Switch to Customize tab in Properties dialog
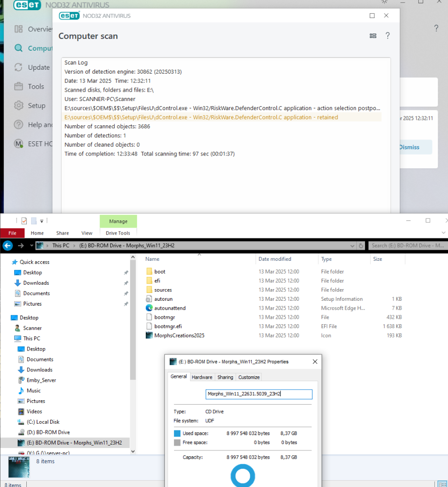This screenshot has height=487, width=448. coord(249,377)
